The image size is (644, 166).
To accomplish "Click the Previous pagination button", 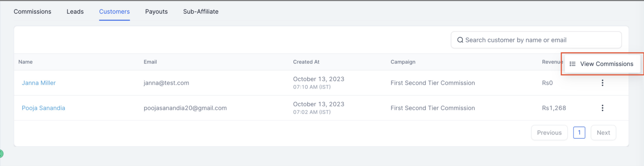I will [549, 133].
